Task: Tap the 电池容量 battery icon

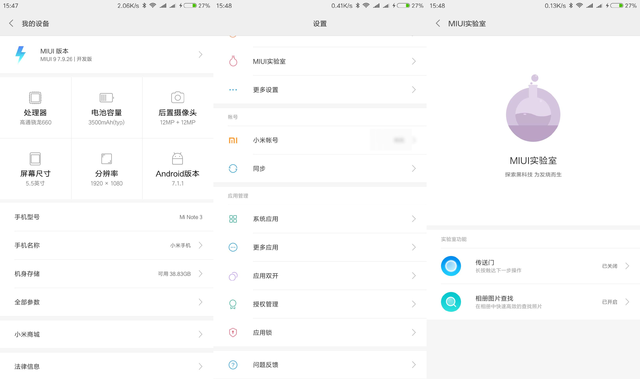Action: [107, 98]
